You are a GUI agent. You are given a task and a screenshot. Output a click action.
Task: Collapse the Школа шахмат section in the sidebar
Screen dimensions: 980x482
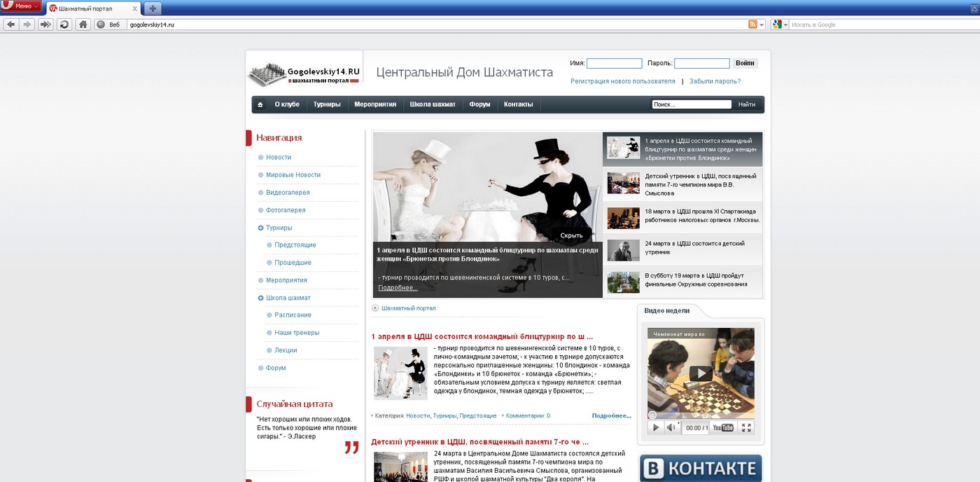pyautogui.click(x=261, y=298)
